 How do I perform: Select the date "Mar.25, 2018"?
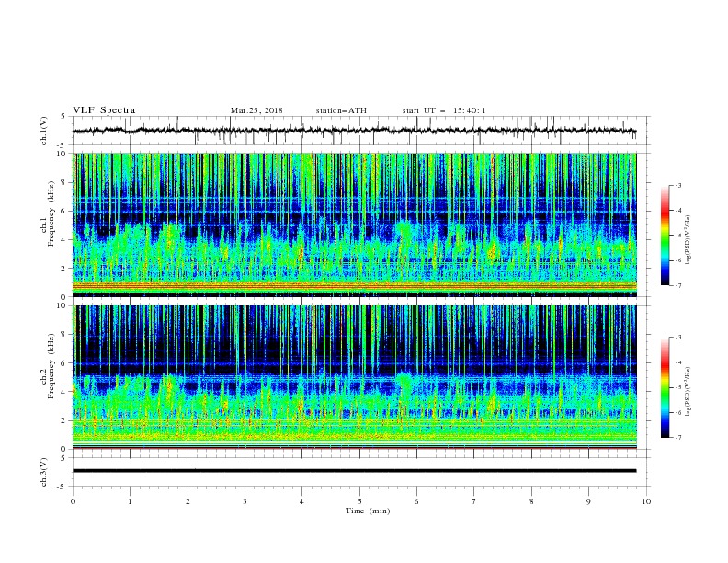pos(256,110)
